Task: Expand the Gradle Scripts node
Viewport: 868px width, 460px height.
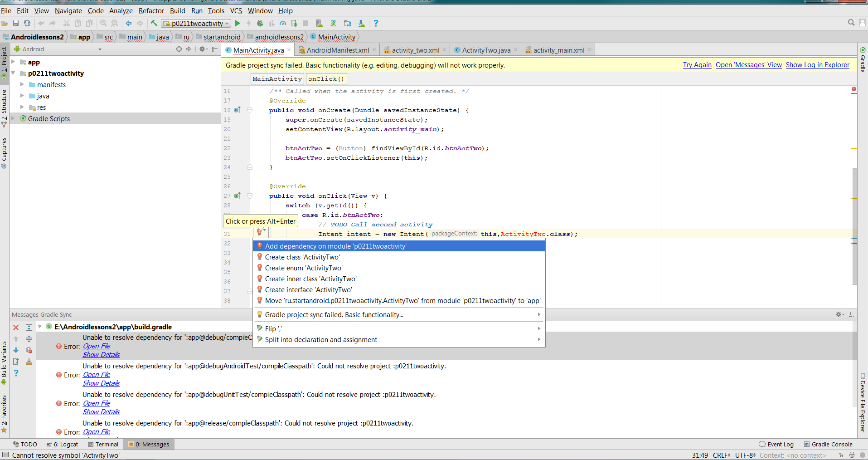Action: pyautogui.click(x=13, y=118)
